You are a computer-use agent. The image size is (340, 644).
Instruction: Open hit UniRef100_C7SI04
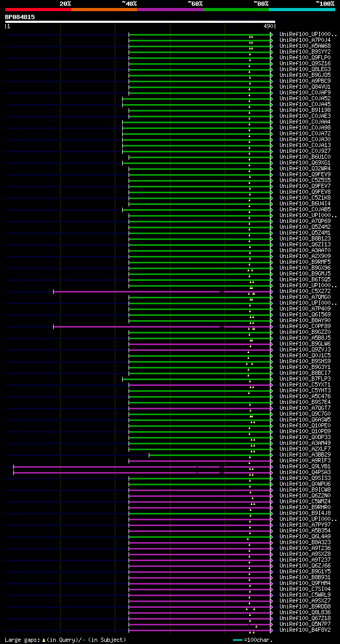[x=305, y=589]
